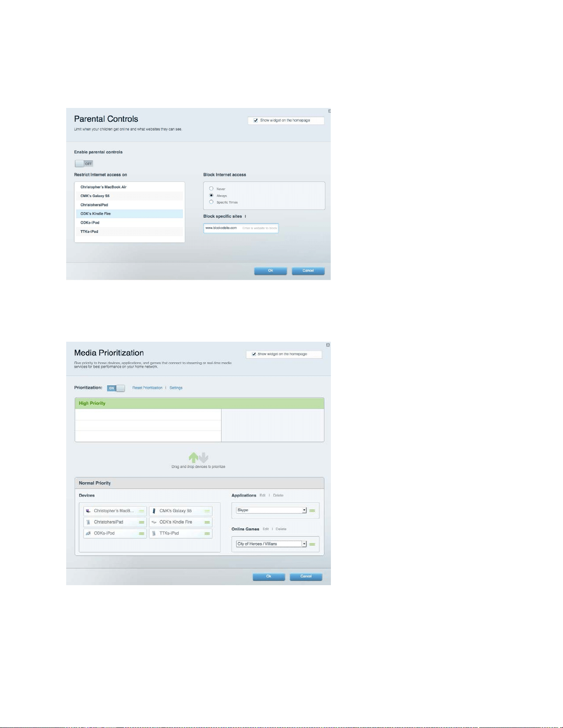
Task: Click gray down arrow prioritize icon
Action: [x=204, y=457]
